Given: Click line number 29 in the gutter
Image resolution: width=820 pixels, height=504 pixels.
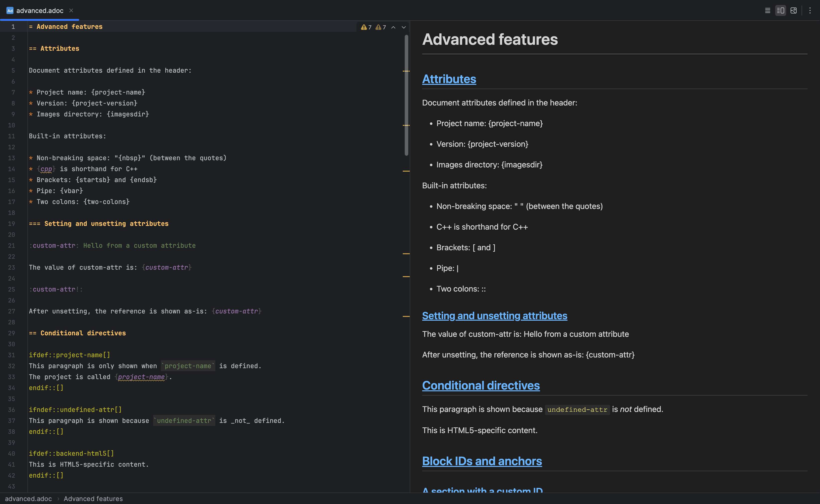Looking at the screenshot, I should pos(12,333).
